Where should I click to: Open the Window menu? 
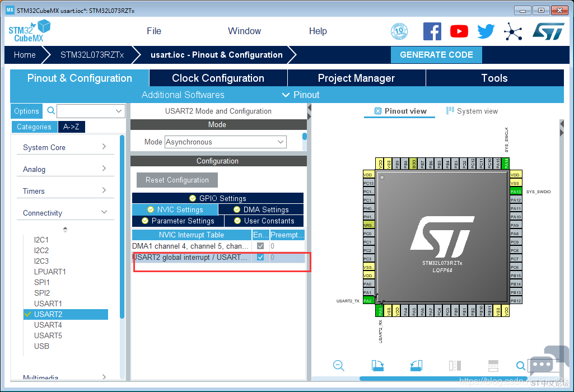pos(244,31)
